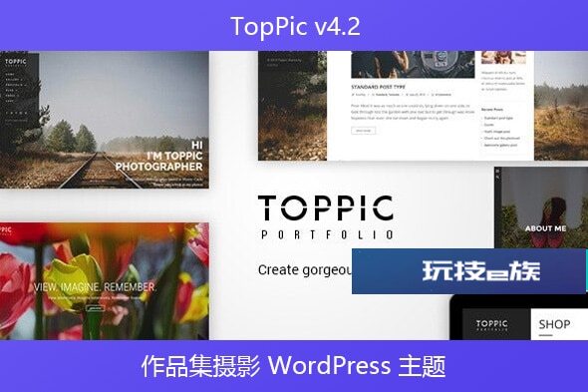Image resolution: width=588 pixels, height=392 pixels.
Task: Click the sidebar social media icons row
Action: click(x=16, y=113)
